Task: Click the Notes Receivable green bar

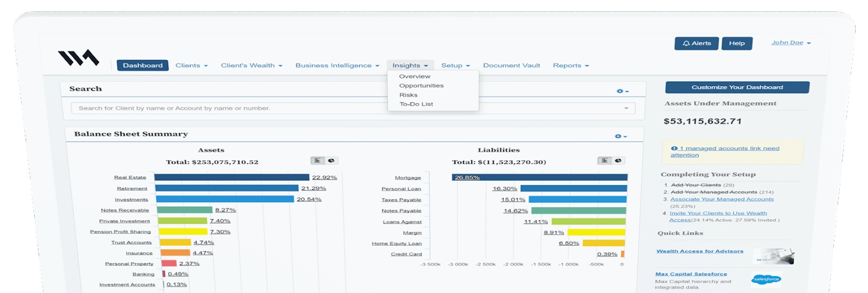Action: click(x=185, y=210)
